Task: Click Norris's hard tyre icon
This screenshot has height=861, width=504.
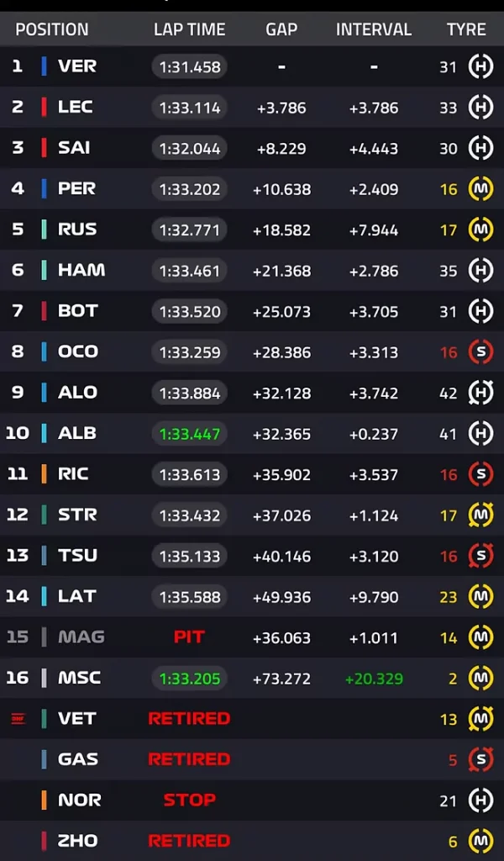Action: (x=480, y=800)
